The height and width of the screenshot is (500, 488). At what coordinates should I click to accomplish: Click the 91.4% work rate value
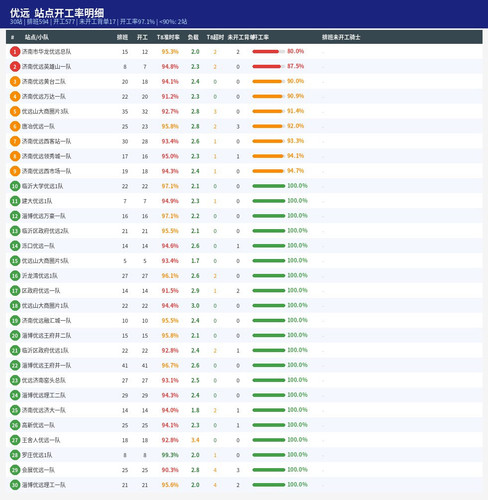pos(295,111)
